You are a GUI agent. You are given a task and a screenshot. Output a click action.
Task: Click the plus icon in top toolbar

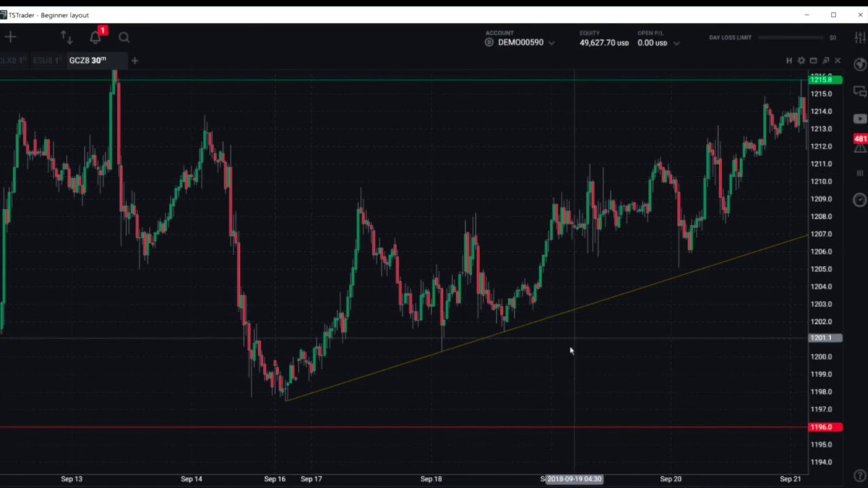tap(10, 37)
